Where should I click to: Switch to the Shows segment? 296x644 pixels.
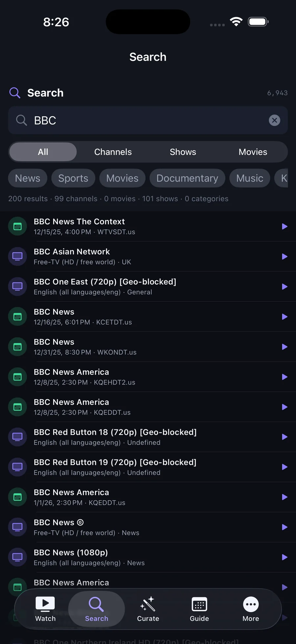pos(183,152)
